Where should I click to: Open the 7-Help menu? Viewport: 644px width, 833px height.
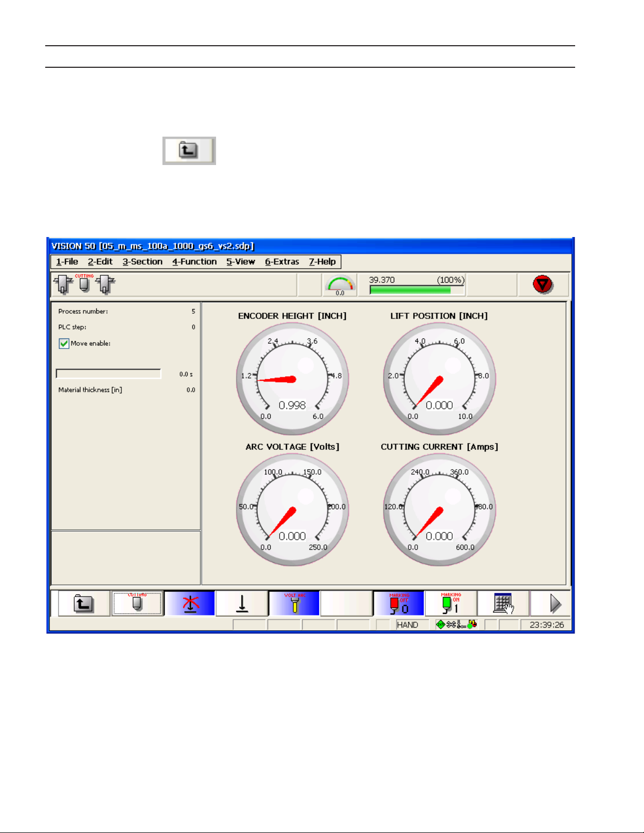click(x=322, y=262)
